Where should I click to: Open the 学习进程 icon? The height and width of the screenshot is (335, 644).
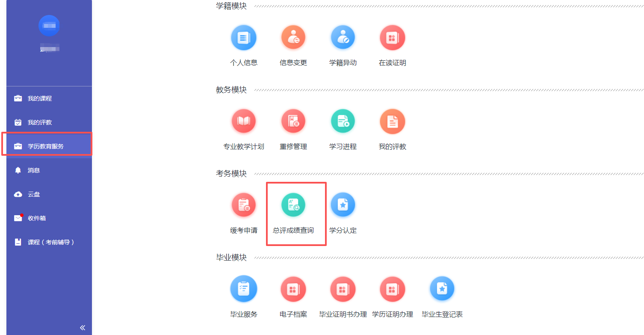(343, 122)
